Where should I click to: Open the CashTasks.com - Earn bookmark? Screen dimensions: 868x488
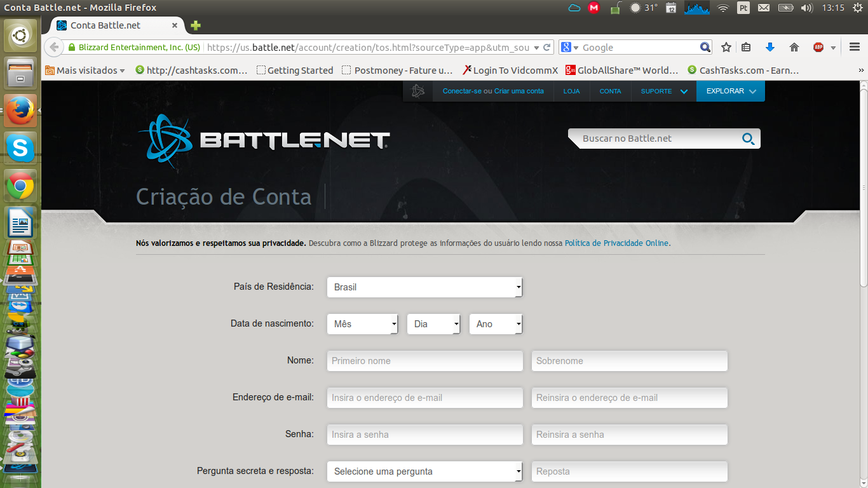(743, 71)
